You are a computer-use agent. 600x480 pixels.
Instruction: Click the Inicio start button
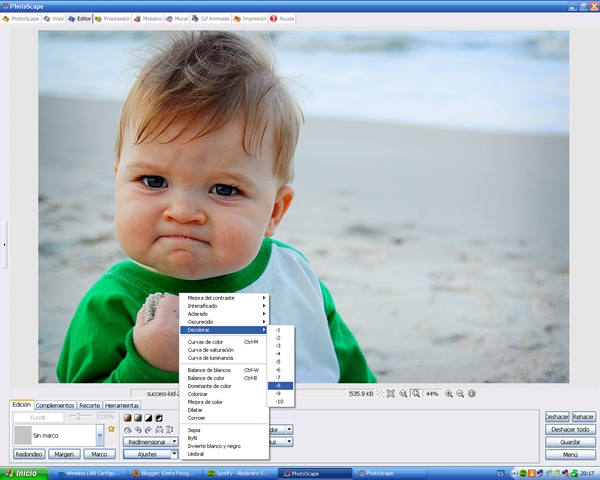coord(24,473)
